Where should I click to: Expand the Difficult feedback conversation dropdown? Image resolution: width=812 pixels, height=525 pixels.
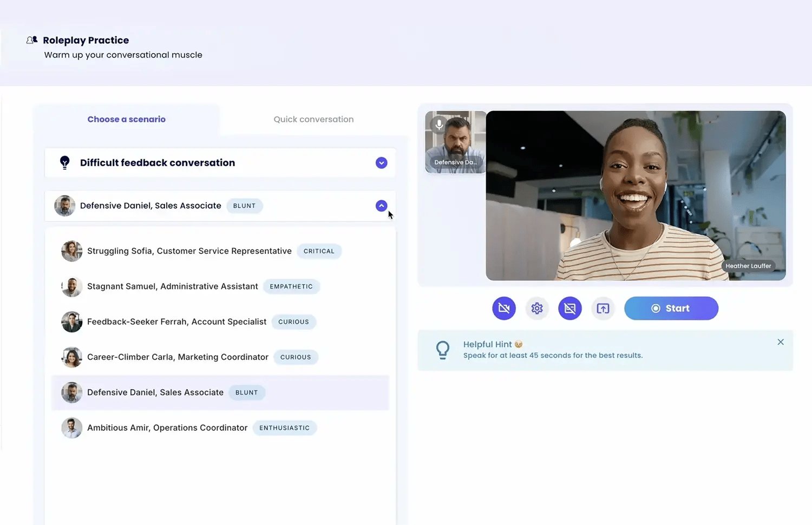point(382,163)
